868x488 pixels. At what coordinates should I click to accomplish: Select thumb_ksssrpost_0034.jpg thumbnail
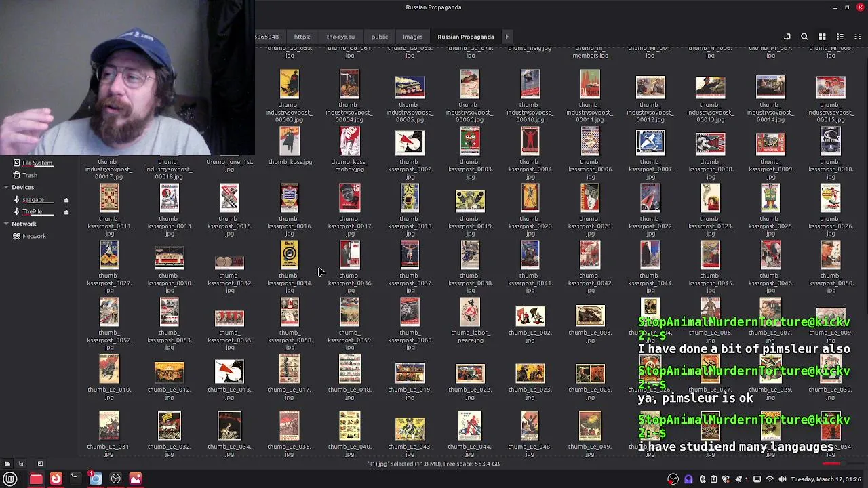coord(290,255)
